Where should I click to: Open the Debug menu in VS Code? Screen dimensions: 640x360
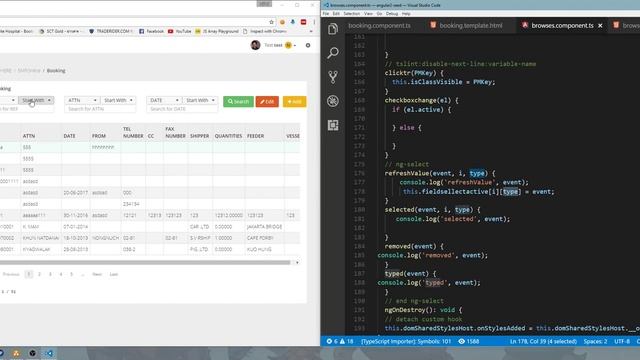[392, 13]
